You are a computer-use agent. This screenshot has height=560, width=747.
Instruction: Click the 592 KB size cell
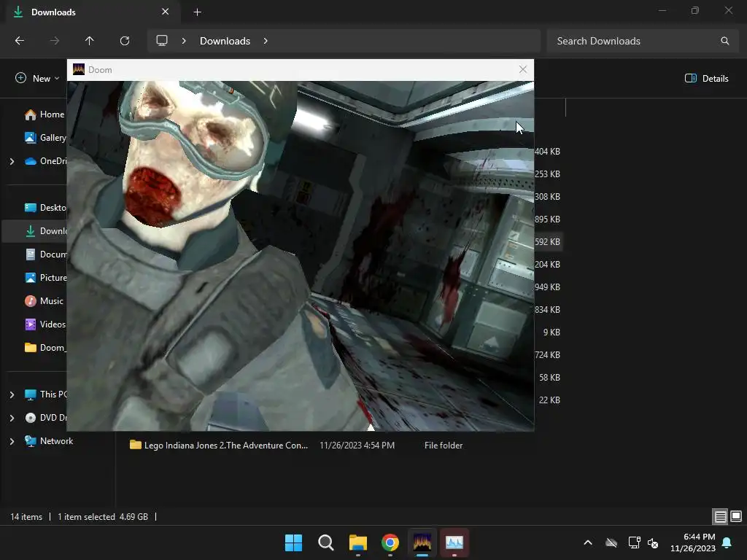click(547, 242)
